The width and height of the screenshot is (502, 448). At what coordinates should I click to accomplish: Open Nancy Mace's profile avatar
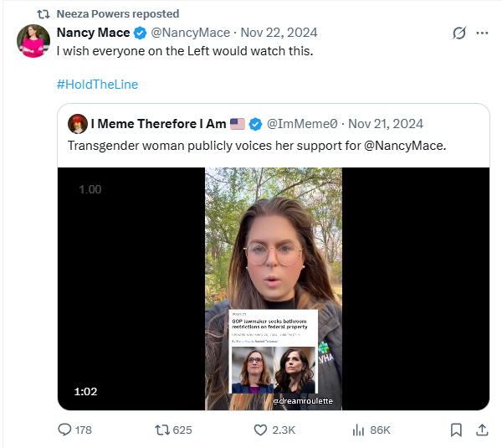click(x=33, y=41)
